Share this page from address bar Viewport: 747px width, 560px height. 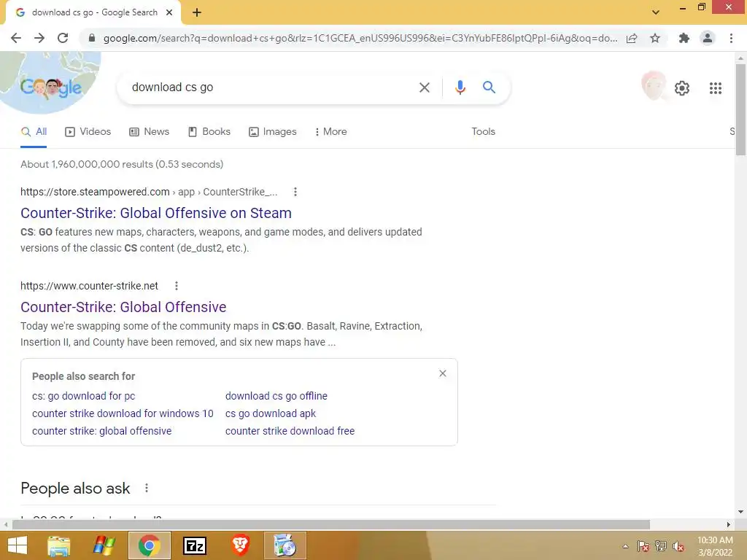click(632, 38)
